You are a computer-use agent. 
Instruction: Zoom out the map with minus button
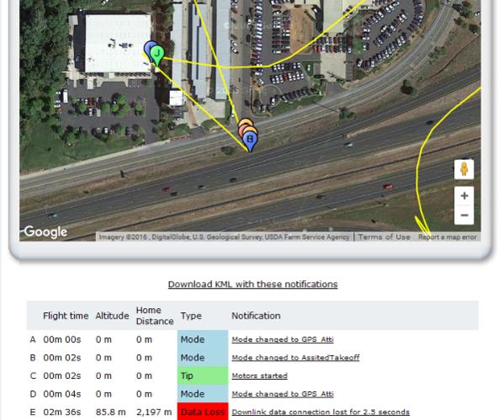(x=464, y=215)
